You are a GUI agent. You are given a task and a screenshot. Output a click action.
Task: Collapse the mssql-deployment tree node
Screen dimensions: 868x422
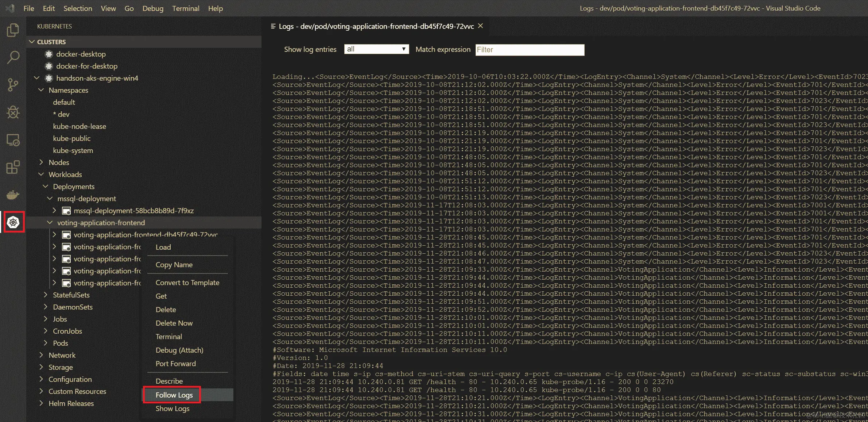pyautogui.click(x=50, y=199)
